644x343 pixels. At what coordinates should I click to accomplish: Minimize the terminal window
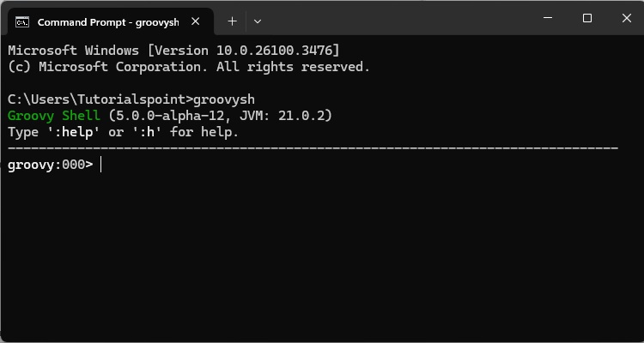(x=547, y=19)
